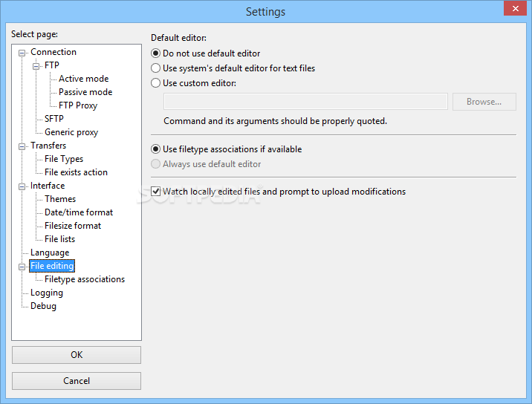Go to Active mode page

[x=83, y=79]
